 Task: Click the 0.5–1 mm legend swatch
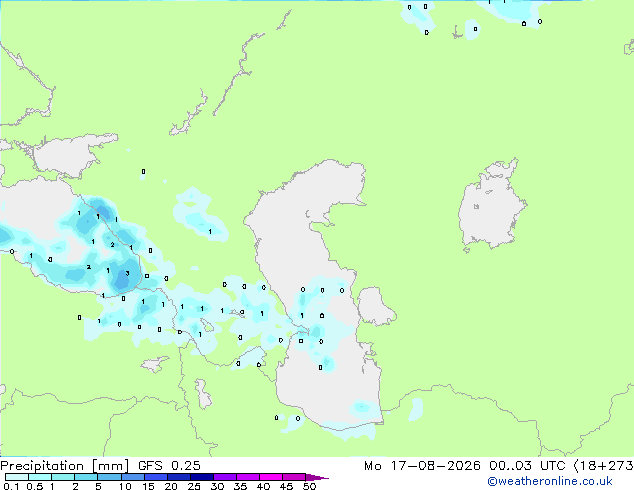(40, 477)
